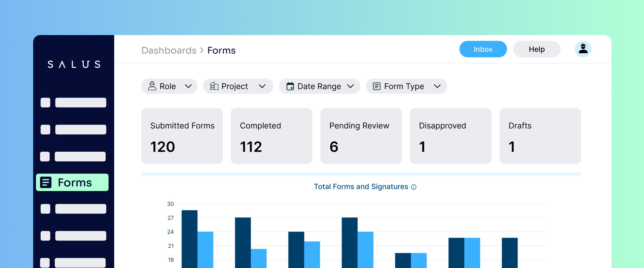This screenshot has width=644, height=268.
Task: Click the Role filter's person icon
Action: pyautogui.click(x=152, y=86)
